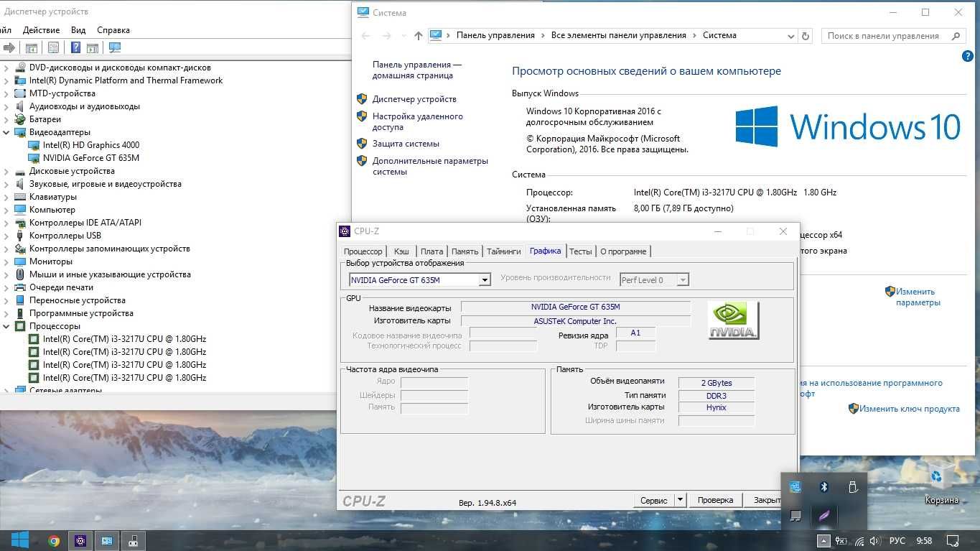This screenshot has width=980, height=551.
Task: Collapse the Процессоры tree node
Action: tap(6, 326)
